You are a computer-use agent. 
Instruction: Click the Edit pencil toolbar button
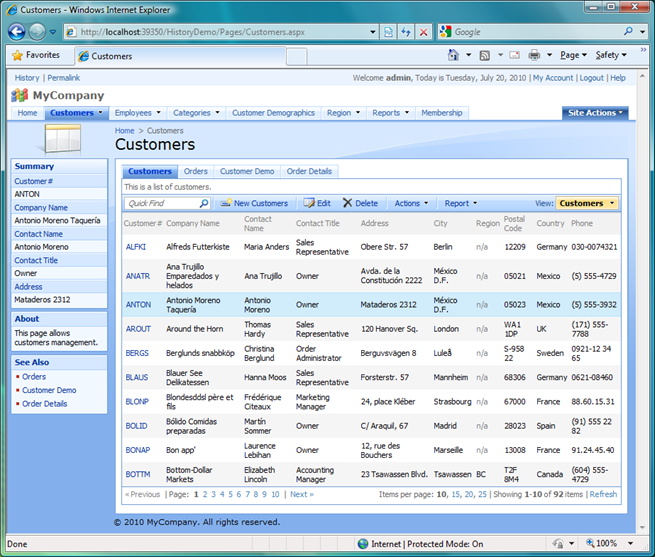(317, 203)
